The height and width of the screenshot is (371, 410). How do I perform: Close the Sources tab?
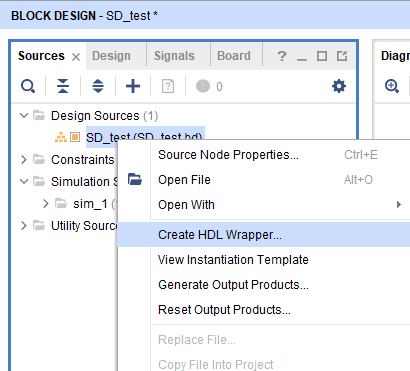coord(76,57)
